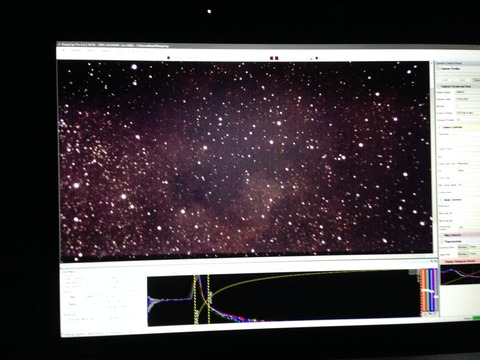Open the Options menu
Screen dimensions: 480x360
pos(91,51)
